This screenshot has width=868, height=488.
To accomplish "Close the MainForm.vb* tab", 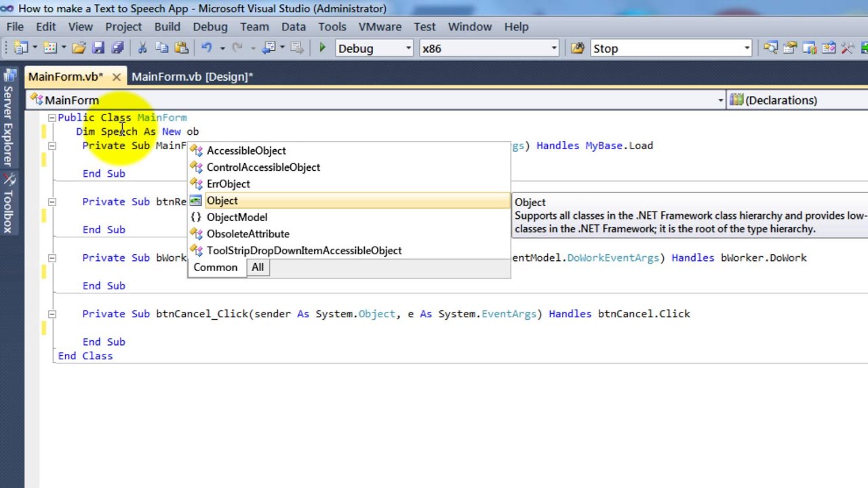I will (x=117, y=77).
